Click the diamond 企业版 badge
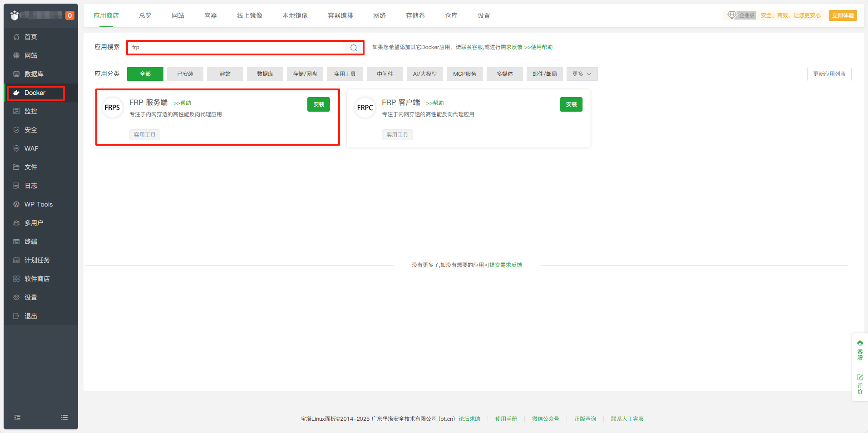 click(x=741, y=15)
